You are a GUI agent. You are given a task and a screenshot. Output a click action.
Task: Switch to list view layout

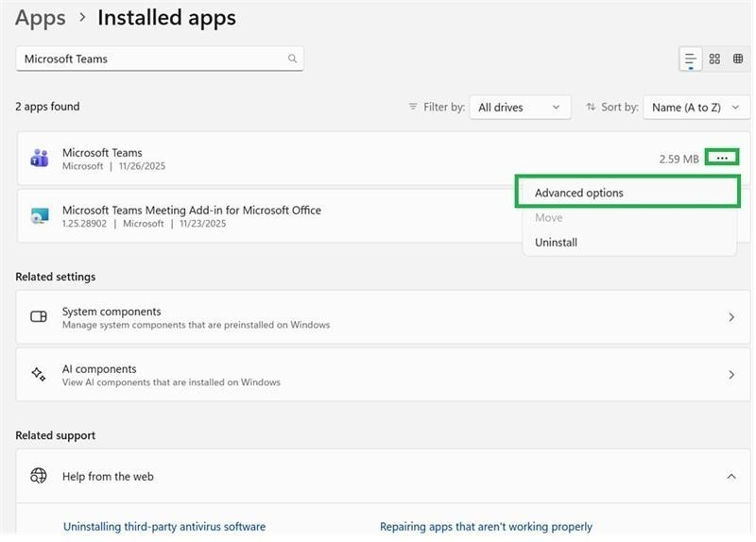click(691, 59)
